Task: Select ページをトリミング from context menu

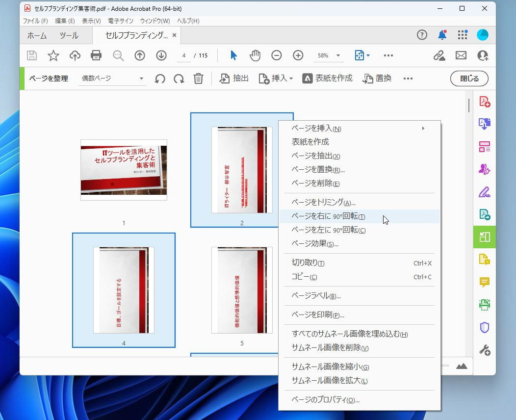Action: point(359,203)
